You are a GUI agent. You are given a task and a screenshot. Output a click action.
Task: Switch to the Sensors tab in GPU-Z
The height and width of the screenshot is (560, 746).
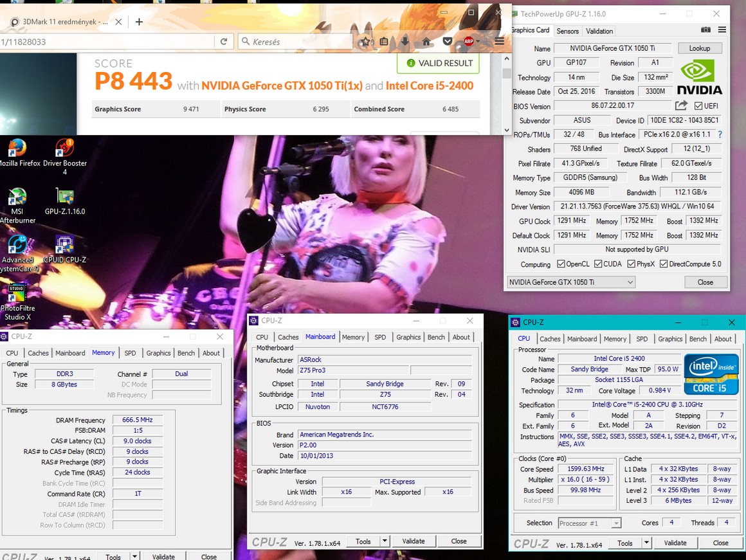(x=568, y=31)
